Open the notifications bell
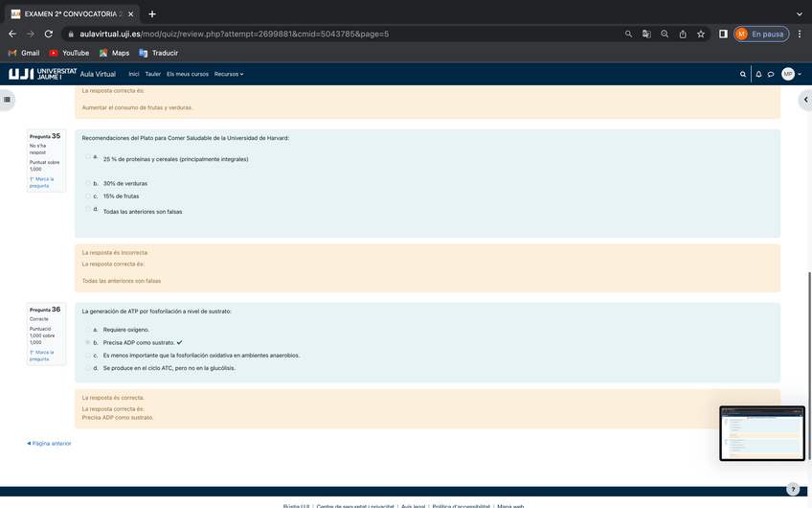 (x=758, y=74)
